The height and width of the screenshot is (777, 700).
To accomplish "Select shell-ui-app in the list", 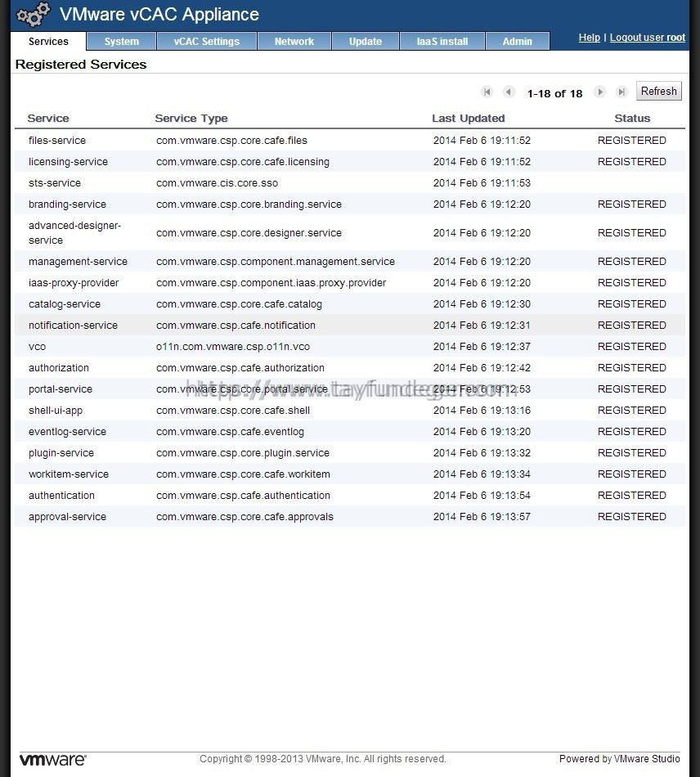I will (x=56, y=411).
